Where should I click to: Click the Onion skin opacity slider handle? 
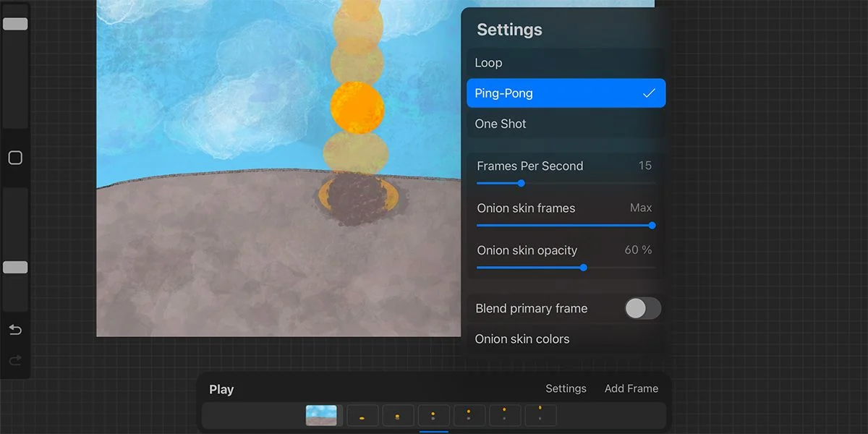[583, 268]
